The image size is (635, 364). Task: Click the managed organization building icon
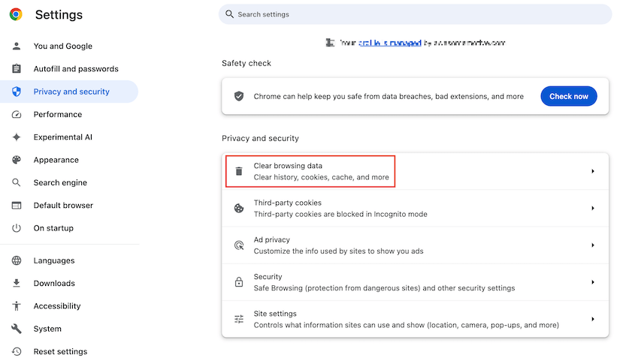tap(330, 43)
